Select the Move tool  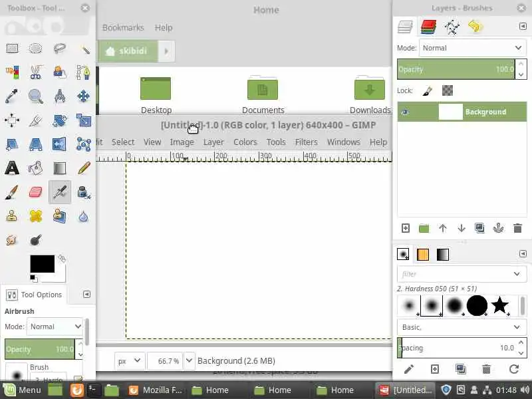tap(84, 96)
